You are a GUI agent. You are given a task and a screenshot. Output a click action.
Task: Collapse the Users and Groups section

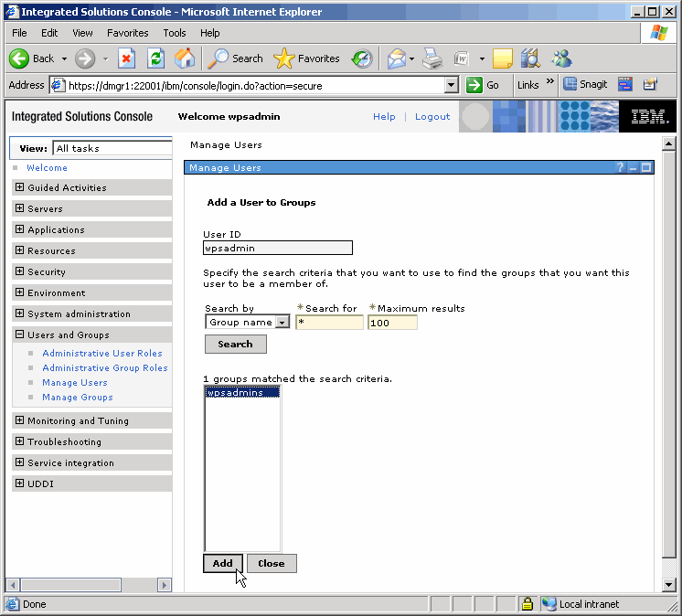pos(19,335)
